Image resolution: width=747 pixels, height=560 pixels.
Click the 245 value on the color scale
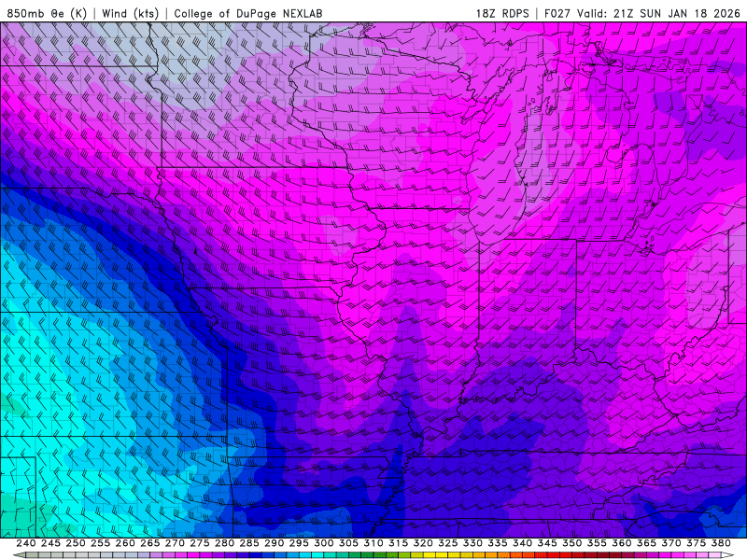[x=50, y=543]
